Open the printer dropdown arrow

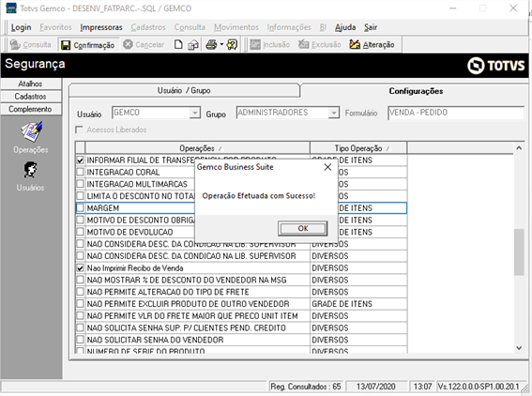[x=221, y=44]
